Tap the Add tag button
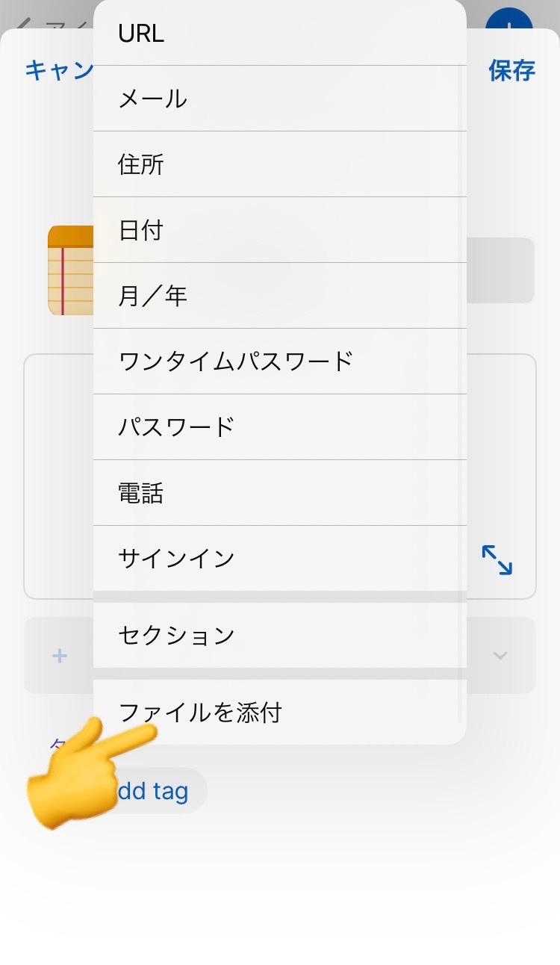 tap(158, 791)
